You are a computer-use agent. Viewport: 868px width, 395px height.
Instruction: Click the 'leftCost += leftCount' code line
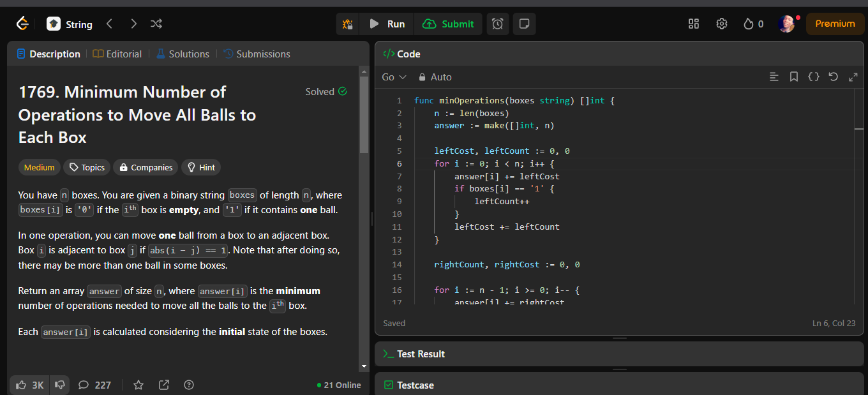tap(507, 227)
